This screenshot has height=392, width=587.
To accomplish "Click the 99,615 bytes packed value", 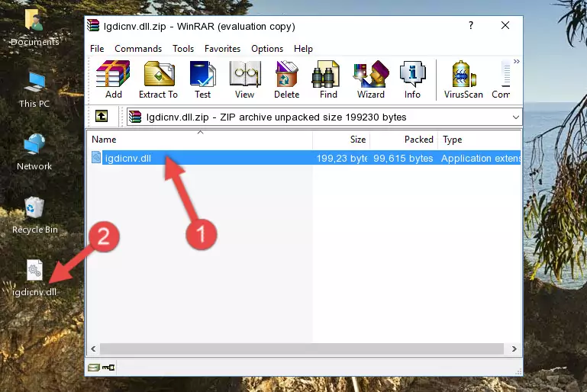I will pyautogui.click(x=403, y=158).
